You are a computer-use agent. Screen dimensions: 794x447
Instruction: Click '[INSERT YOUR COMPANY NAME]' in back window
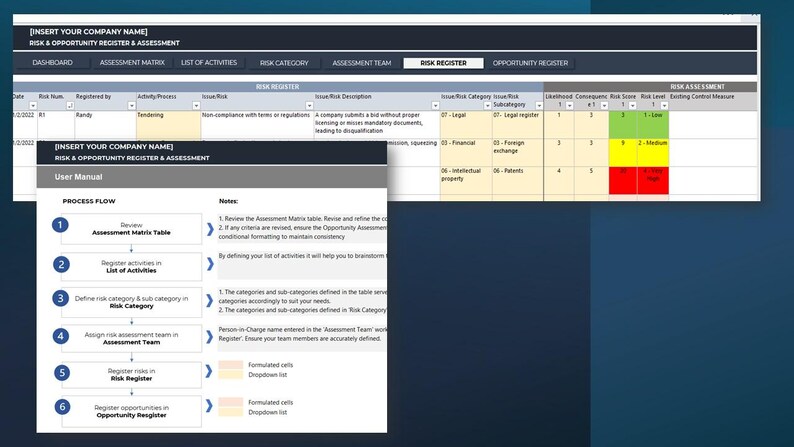tap(89, 31)
